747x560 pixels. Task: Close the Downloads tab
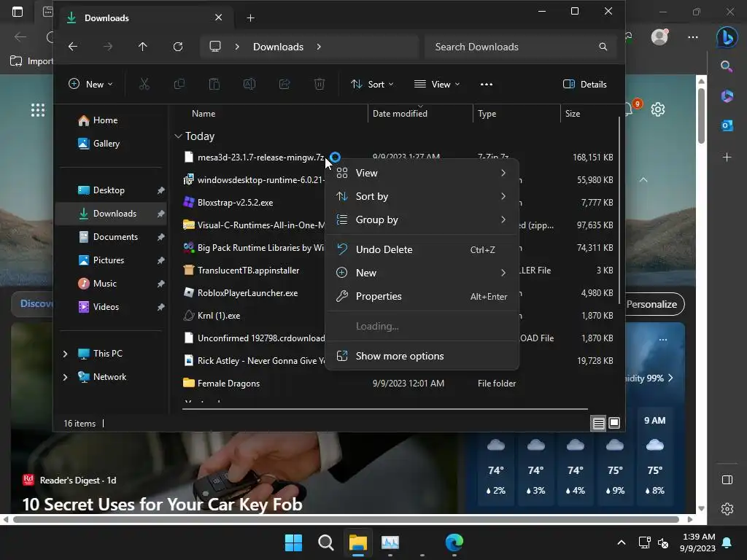coord(218,17)
